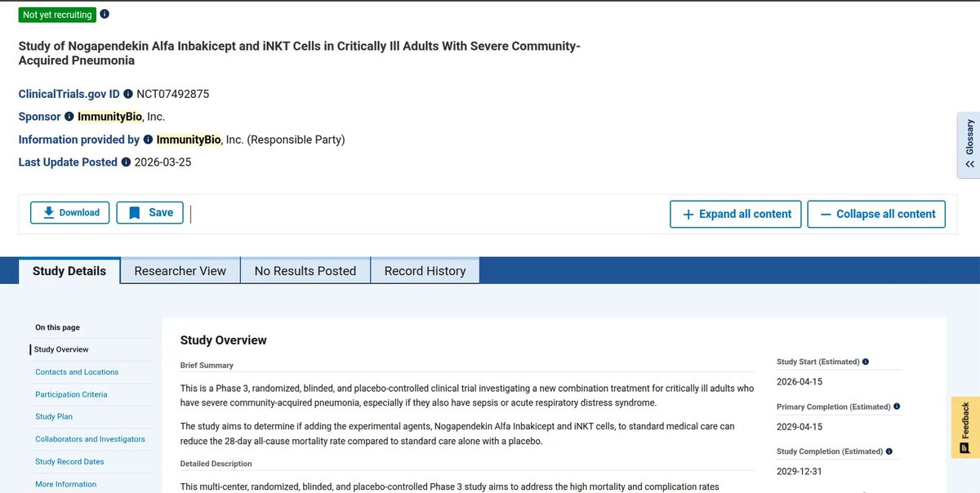Click info icon beside Study Completion (Estimated)
Screen dimensions: 980x493
[x=889, y=451]
